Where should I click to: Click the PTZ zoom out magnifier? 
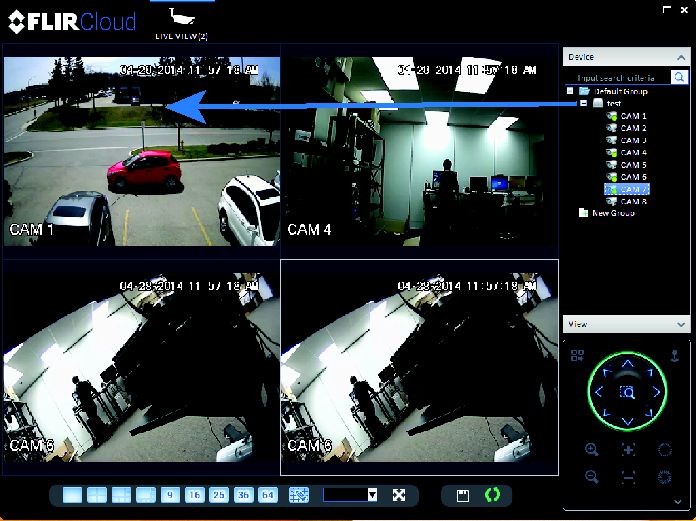tap(591, 477)
